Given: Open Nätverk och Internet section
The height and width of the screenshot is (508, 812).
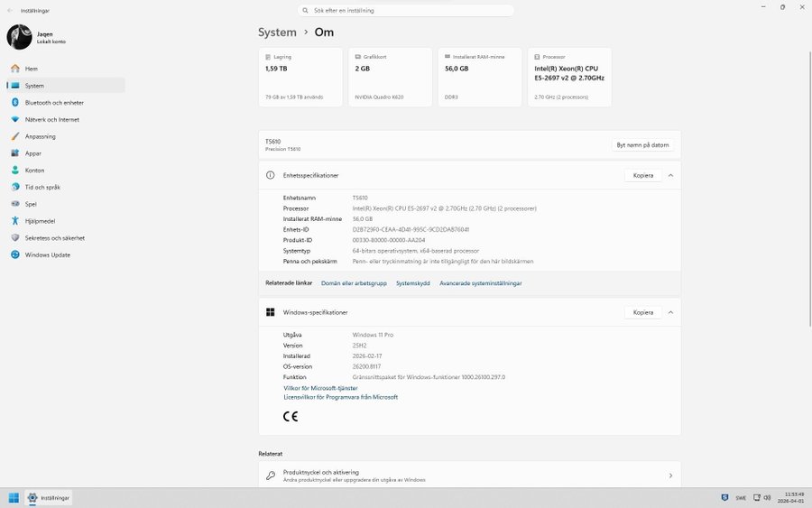Looking at the screenshot, I should click(x=51, y=119).
